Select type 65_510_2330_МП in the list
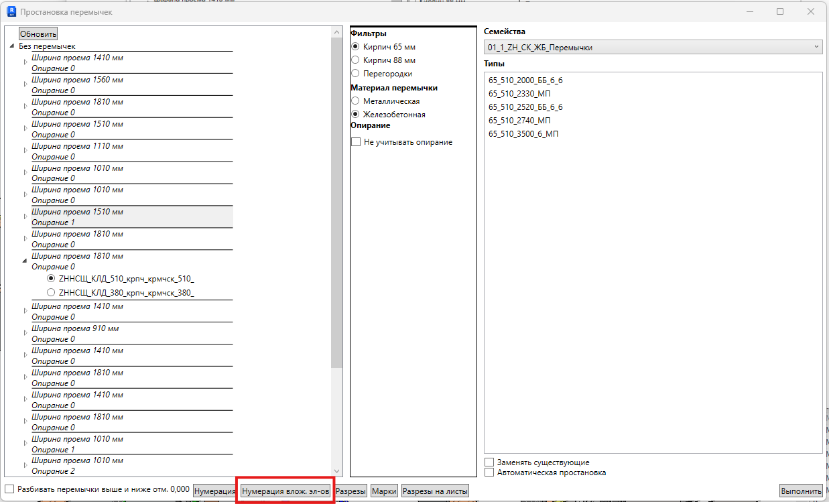829x504 pixels. (519, 94)
